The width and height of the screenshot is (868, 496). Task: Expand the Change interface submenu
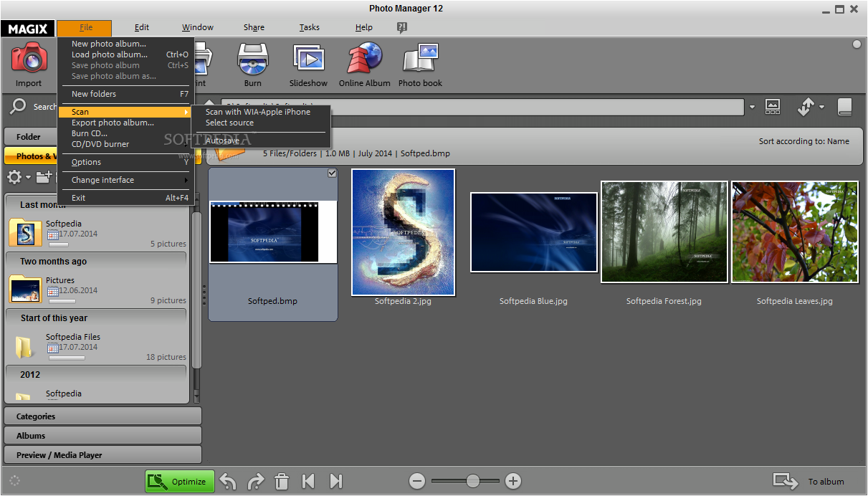[125, 180]
